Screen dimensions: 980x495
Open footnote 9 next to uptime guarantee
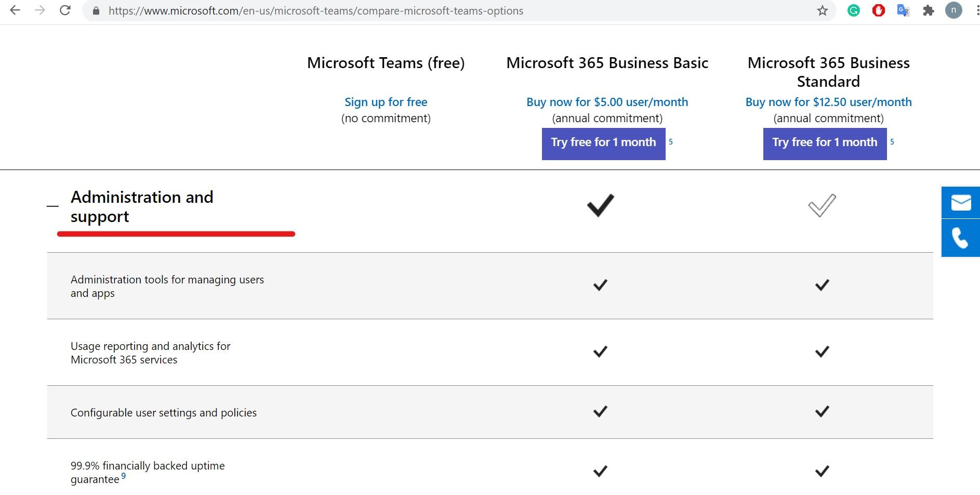124,476
